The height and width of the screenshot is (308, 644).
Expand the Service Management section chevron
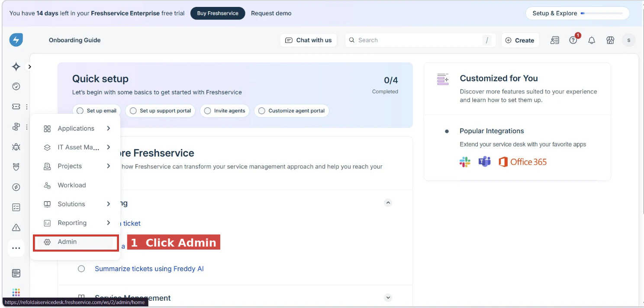click(388, 298)
